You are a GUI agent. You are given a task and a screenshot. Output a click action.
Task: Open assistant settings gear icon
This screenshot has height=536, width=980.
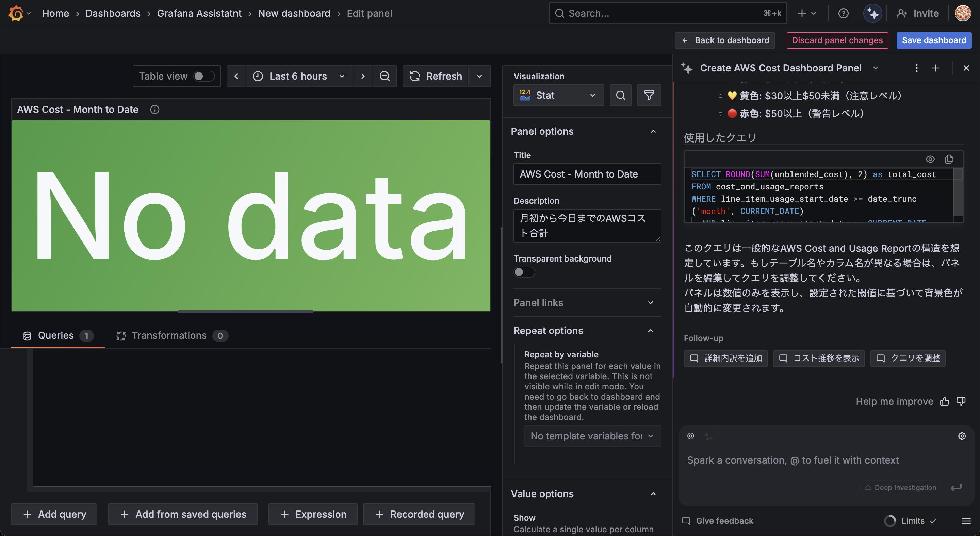click(x=962, y=436)
